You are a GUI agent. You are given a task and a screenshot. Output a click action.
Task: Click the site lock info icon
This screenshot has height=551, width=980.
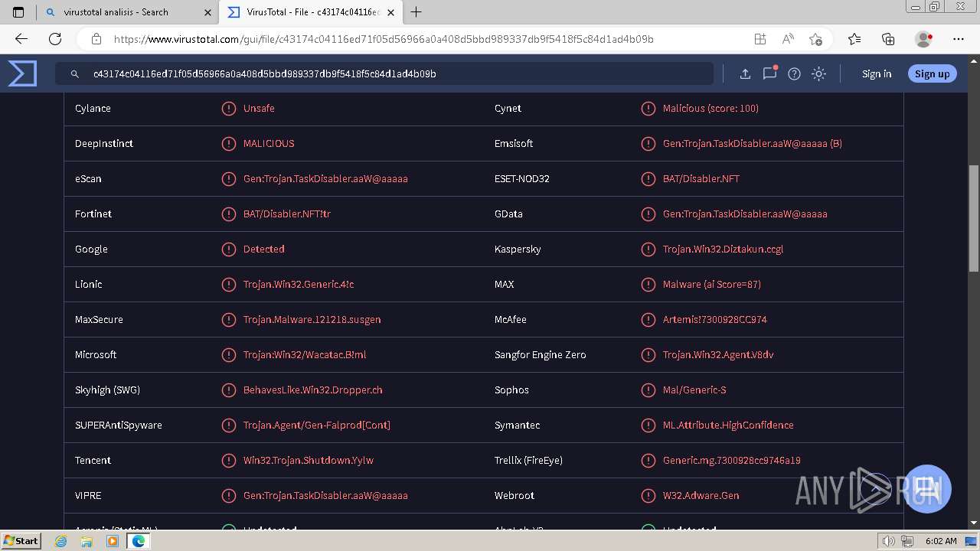[96, 39]
